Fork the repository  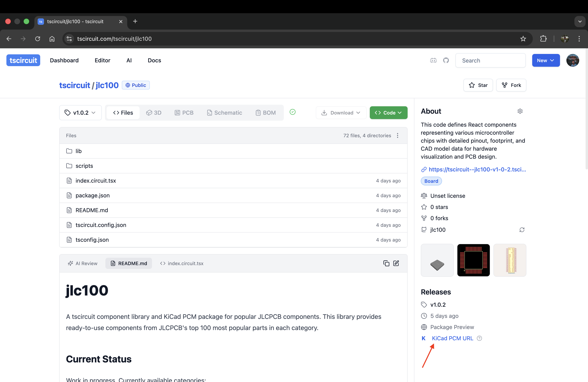click(x=511, y=85)
